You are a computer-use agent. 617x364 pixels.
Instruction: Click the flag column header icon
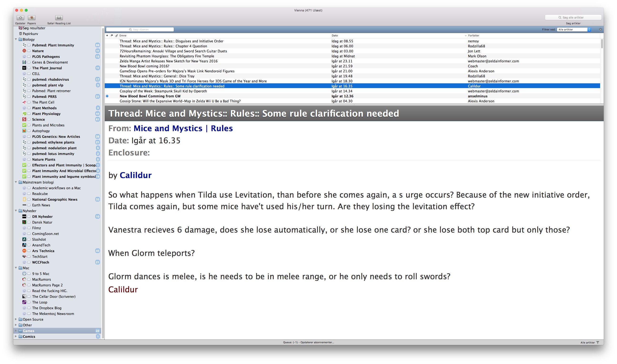[x=112, y=35]
